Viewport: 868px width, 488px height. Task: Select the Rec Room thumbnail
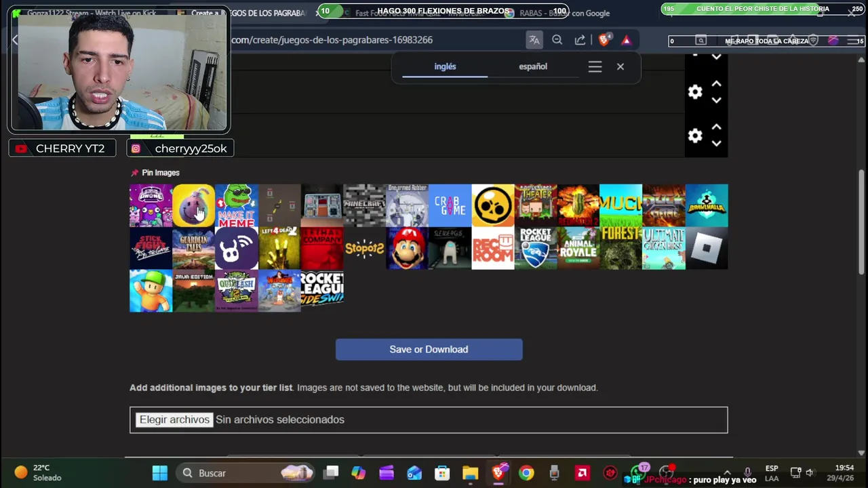[x=492, y=248]
